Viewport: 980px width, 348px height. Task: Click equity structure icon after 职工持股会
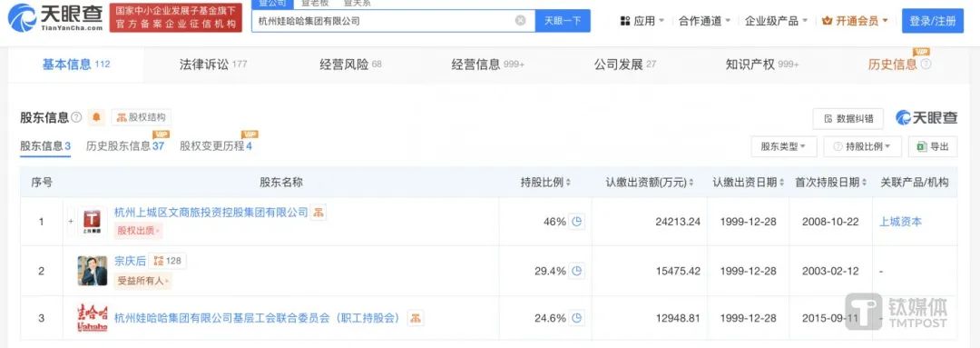pos(415,318)
